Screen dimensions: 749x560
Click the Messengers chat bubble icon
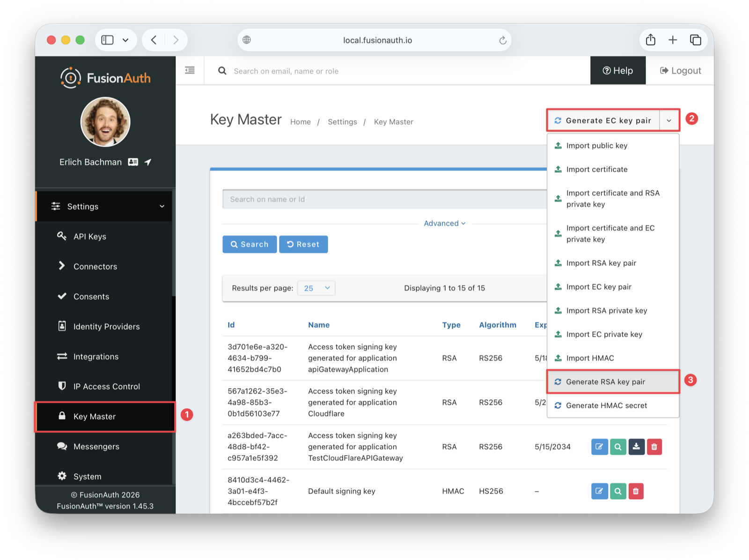(x=62, y=446)
